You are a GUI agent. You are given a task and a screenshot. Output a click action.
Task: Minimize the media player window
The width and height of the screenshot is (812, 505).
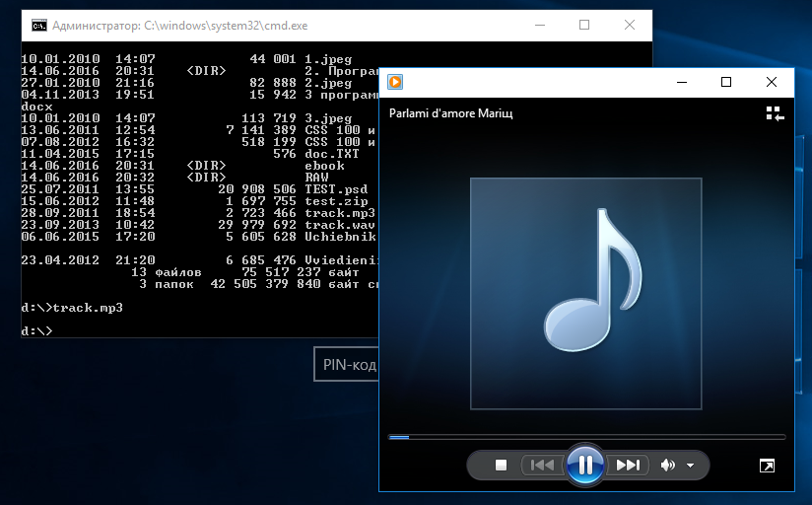coord(682,82)
